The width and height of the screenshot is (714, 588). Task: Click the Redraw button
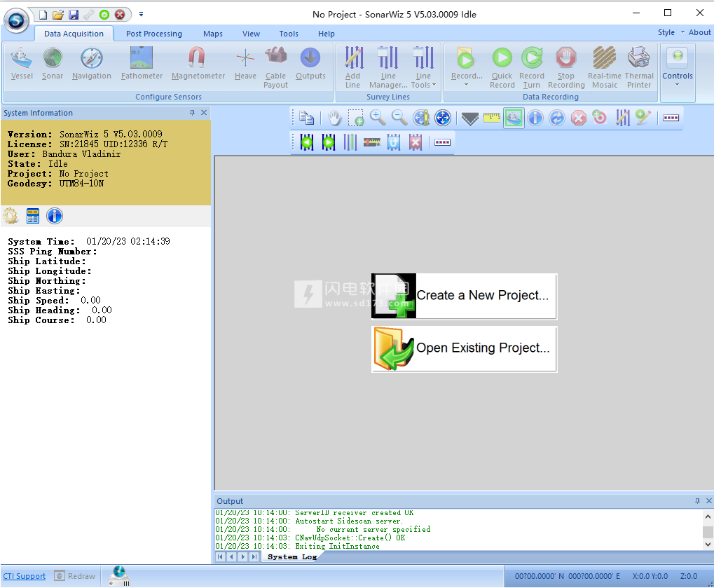point(75,576)
